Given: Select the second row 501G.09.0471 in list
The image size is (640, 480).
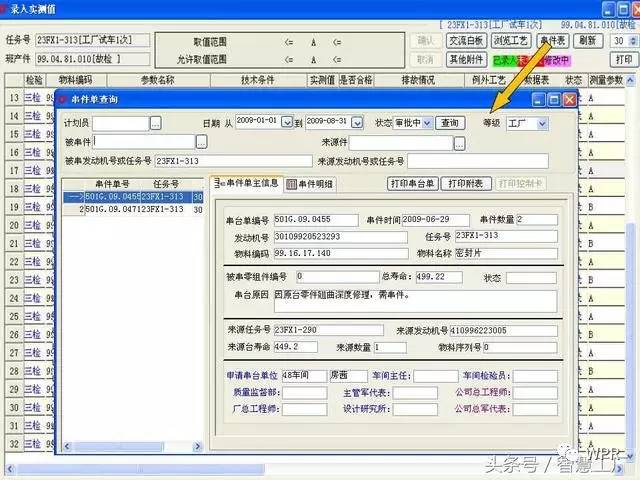Looking at the screenshot, I should pos(133,210).
